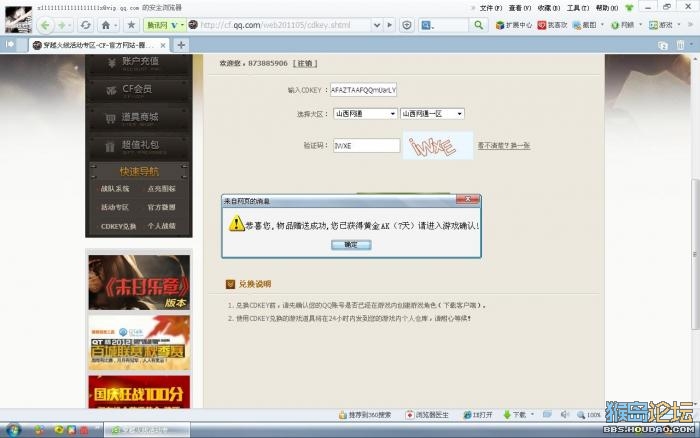The width and height of the screenshot is (700, 438).
Task: Open the 收藏 menu
Action: click(549, 8)
